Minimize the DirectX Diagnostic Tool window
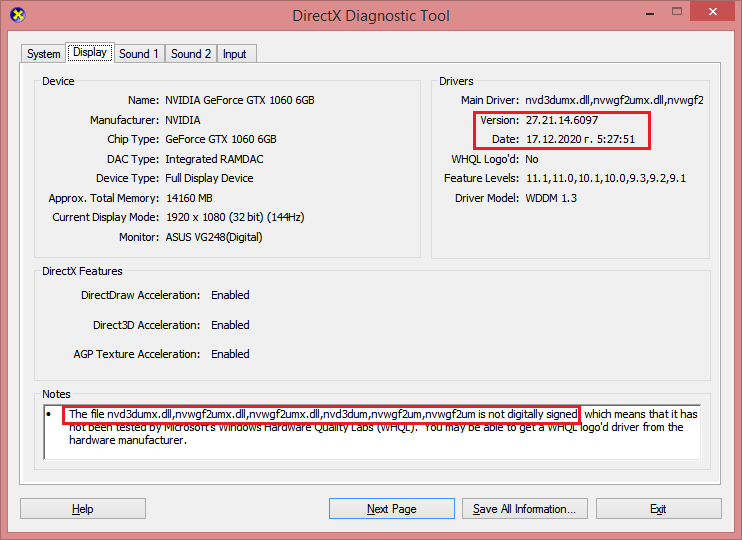The image size is (742, 540). 650,13
